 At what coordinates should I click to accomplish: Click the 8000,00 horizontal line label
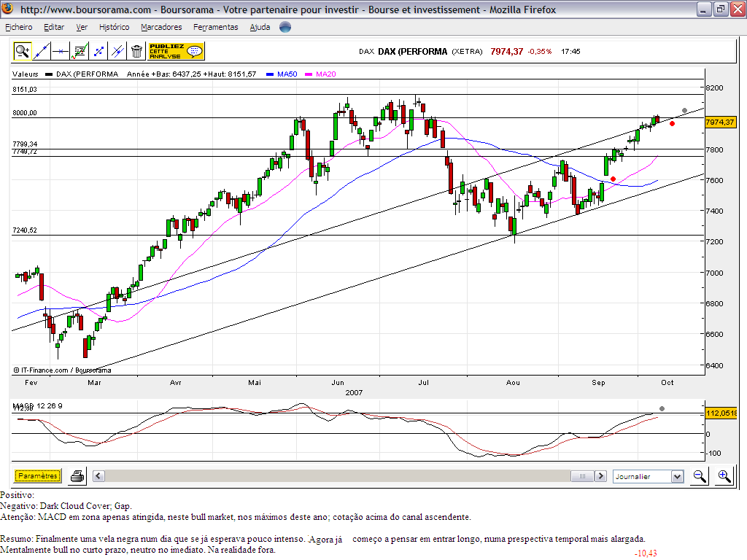pyautogui.click(x=25, y=113)
